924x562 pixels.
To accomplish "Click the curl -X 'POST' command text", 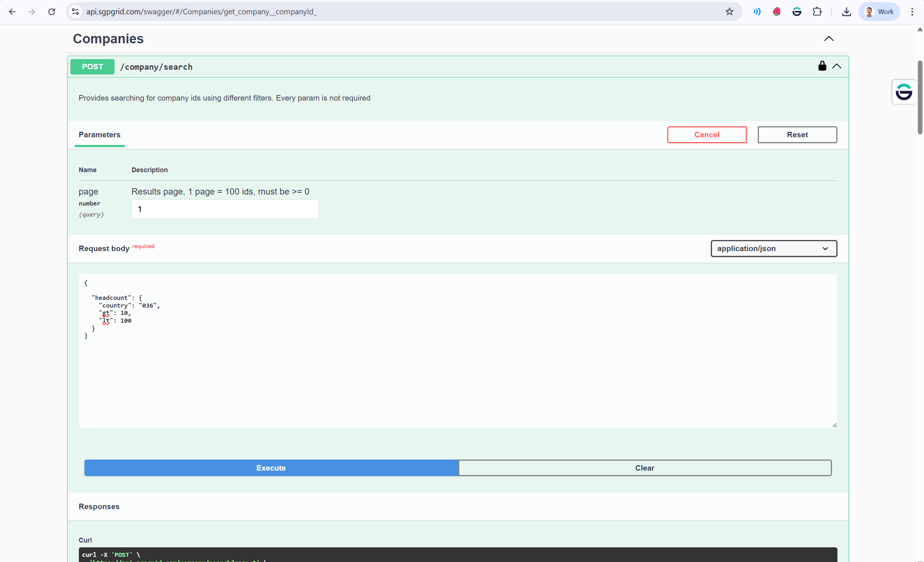I will coord(111,555).
